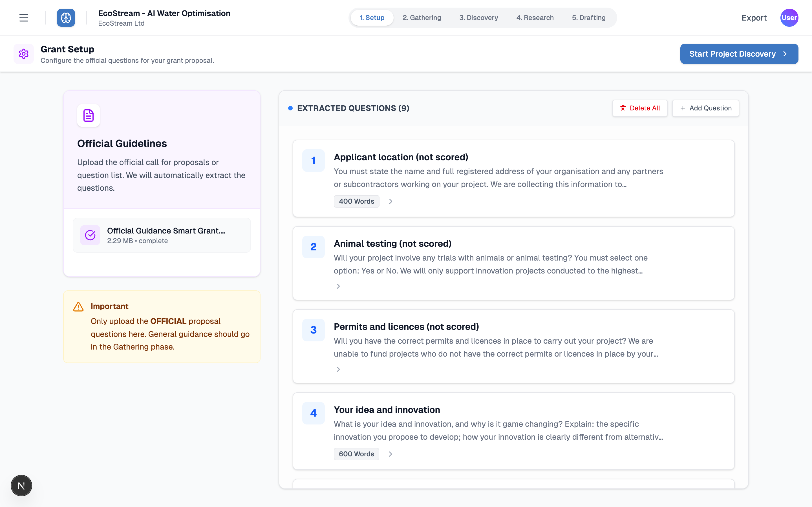Expand the Animal testing question
Image resolution: width=812 pixels, height=507 pixels.
click(x=338, y=286)
